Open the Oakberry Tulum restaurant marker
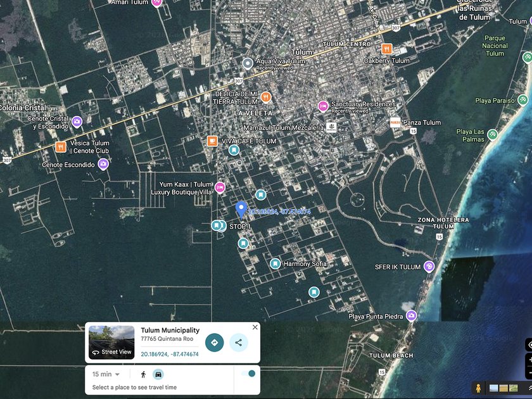 point(386,49)
